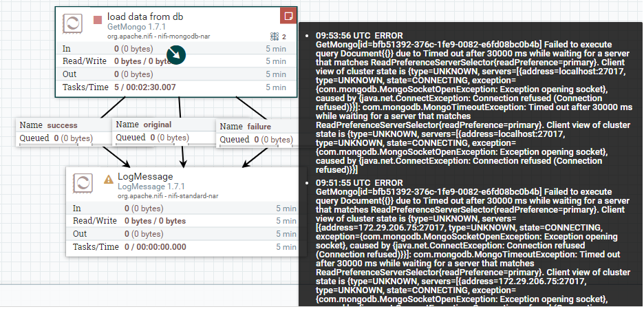Image resolution: width=644 pixels, height=309 pixels.
Task: Select the 'load data from db' title
Action: pos(145,17)
